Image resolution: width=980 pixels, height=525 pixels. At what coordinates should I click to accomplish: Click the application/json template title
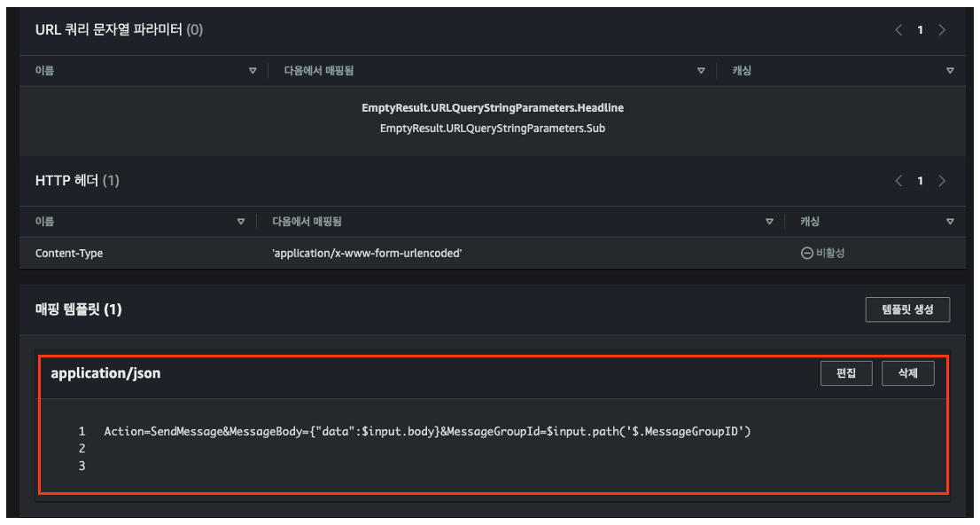105,373
